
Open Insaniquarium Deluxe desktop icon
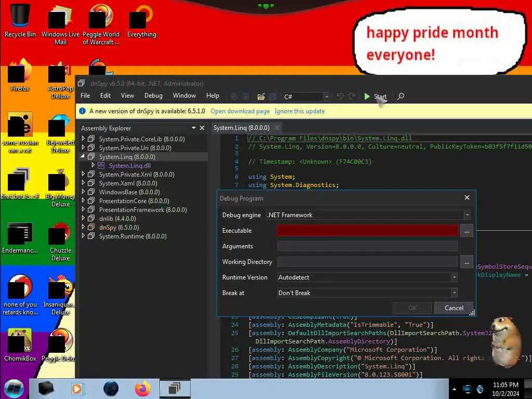(60, 295)
